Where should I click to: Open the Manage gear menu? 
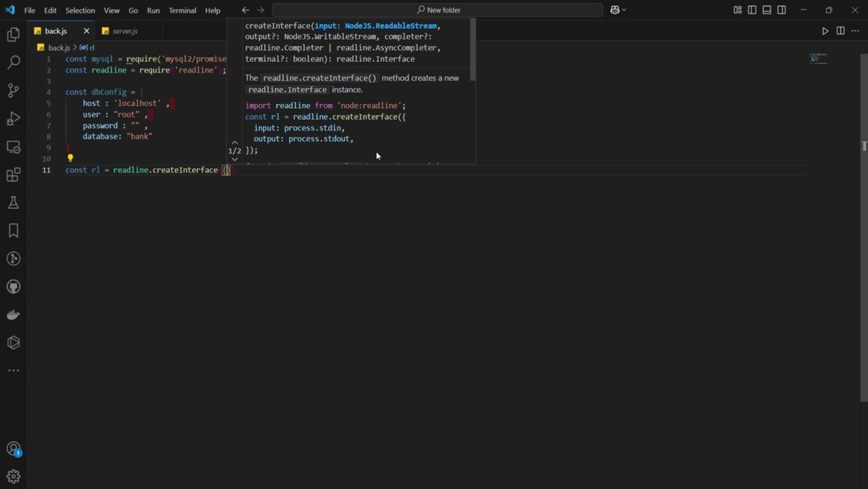13,476
